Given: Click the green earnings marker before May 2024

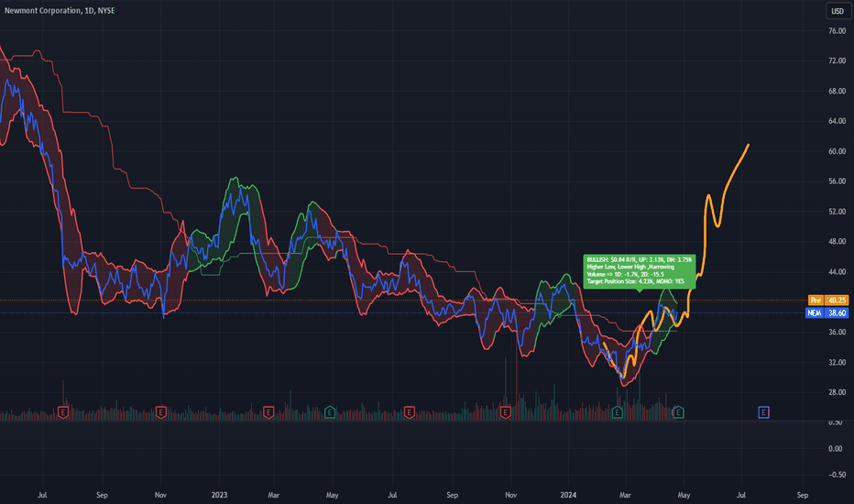Looking at the screenshot, I should click(x=678, y=412).
